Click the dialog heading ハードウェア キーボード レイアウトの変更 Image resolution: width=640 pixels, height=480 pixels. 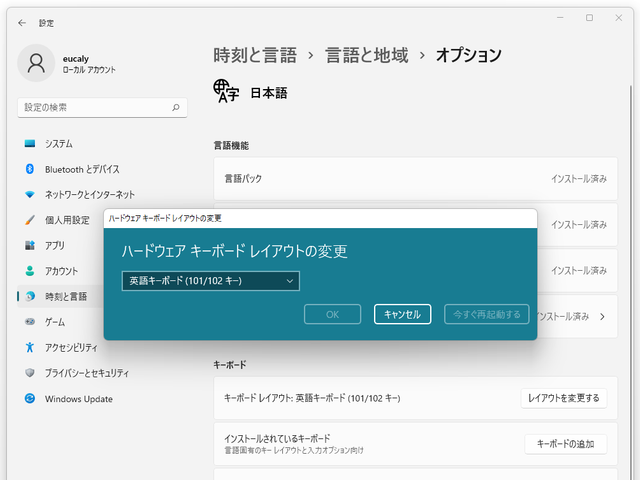pos(235,251)
